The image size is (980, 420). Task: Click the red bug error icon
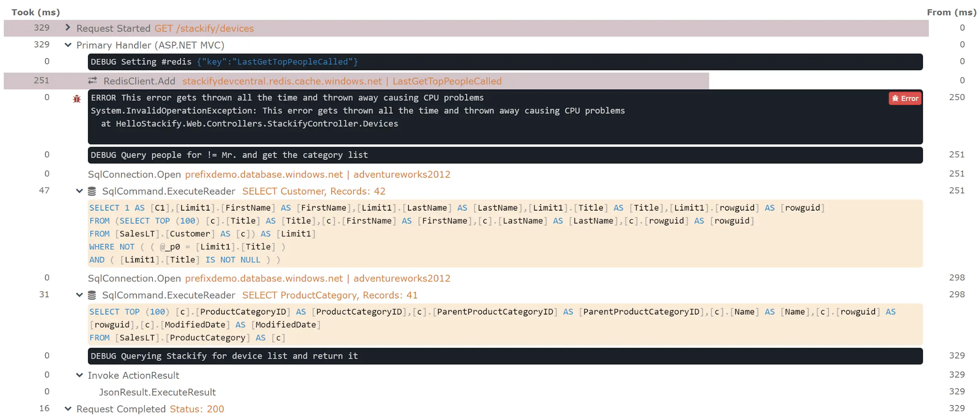pos(77,99)
